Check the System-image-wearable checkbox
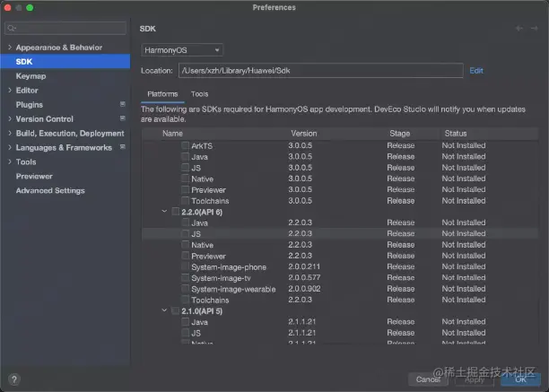The image size is (549, 392). 185,289
